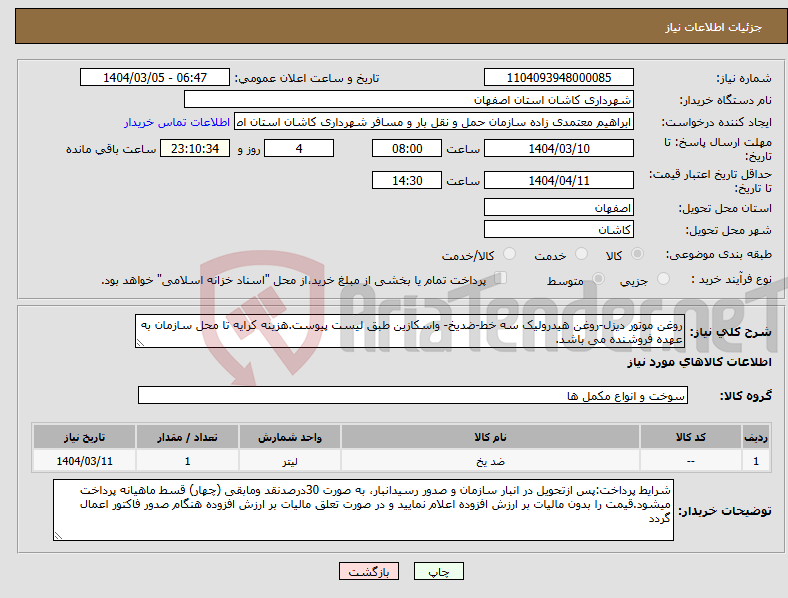
Task: Click the goods group field سوخت و انواع مکمل ها
Action: pyautogui.click(x=413, y=395)
